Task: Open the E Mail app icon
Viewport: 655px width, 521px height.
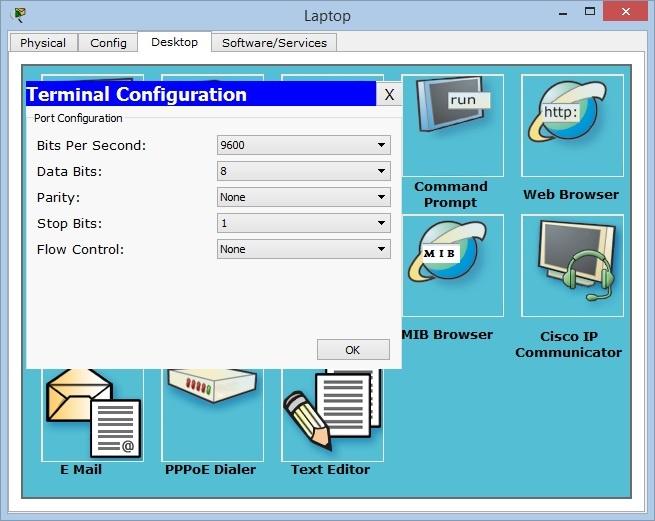Action: [x=92, y=414]
